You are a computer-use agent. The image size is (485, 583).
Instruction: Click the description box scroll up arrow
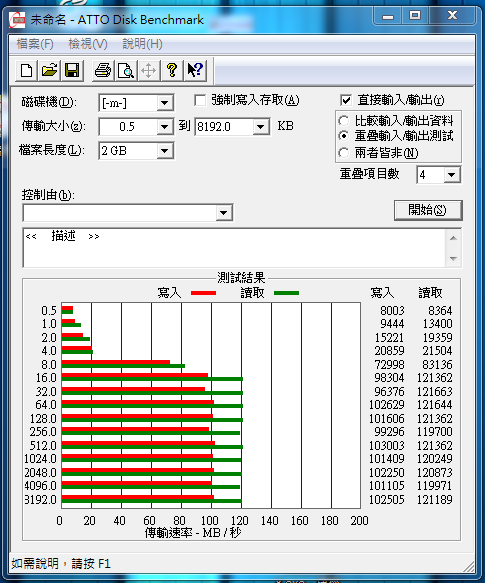coord(453,238)
